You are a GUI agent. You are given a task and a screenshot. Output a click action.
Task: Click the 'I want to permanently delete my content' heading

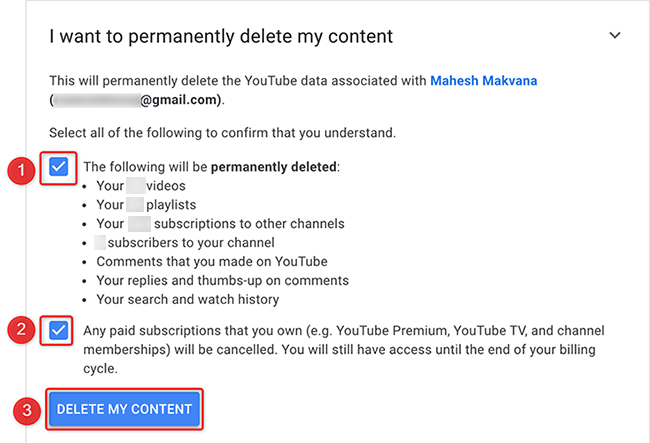coord(221,36)
